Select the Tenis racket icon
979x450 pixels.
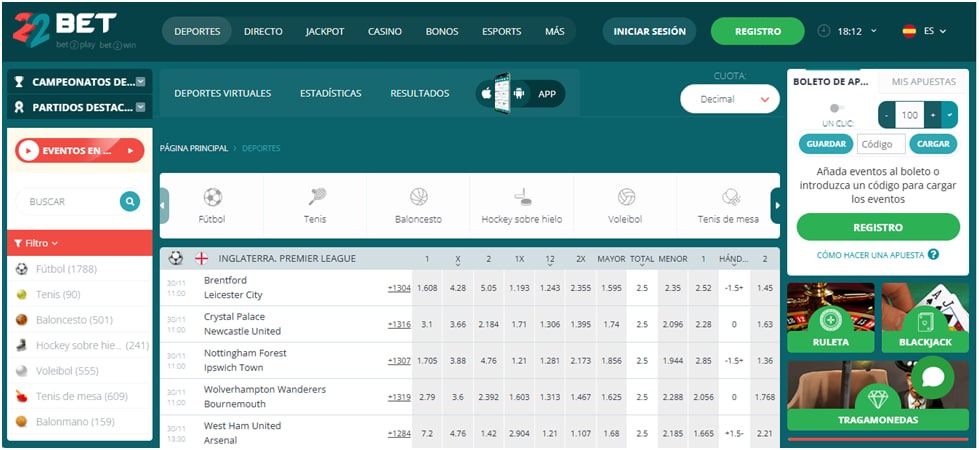point(315,197)
